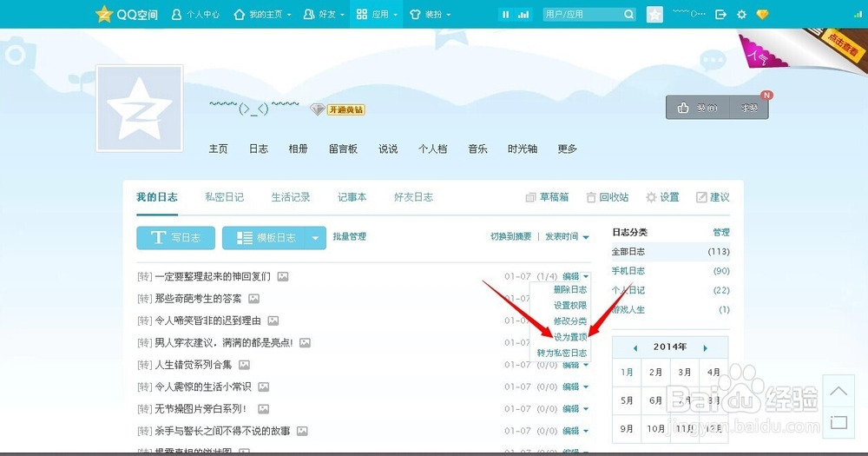Open the 发表时间 sort dropdown
This screenshot has height=456, width=868.
coord(567,236)
